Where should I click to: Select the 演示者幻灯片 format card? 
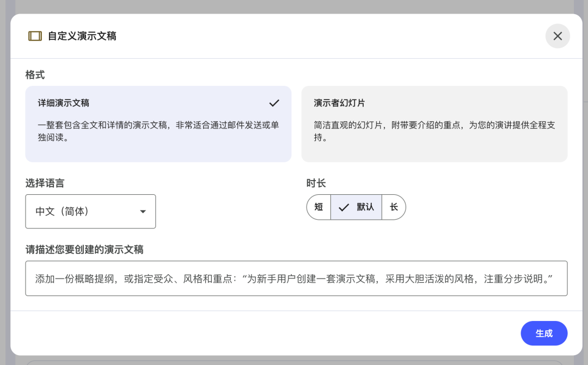434,123
